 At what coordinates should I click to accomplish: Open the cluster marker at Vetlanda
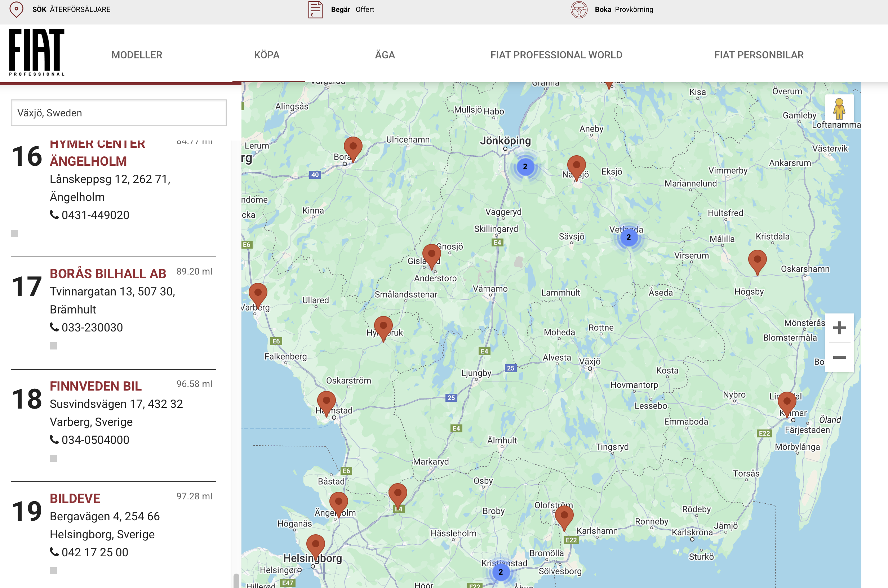pos(629,237)
